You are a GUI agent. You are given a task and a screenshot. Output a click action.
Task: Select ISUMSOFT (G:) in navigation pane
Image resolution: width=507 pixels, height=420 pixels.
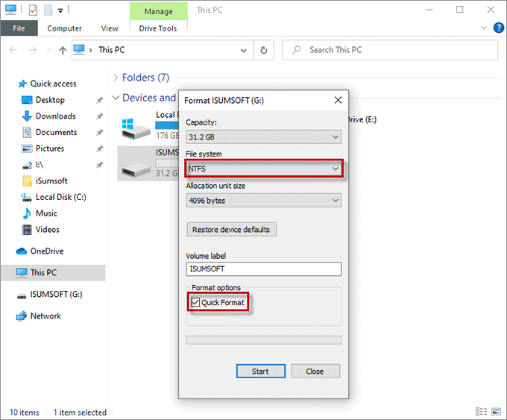(x=50, y=295)
